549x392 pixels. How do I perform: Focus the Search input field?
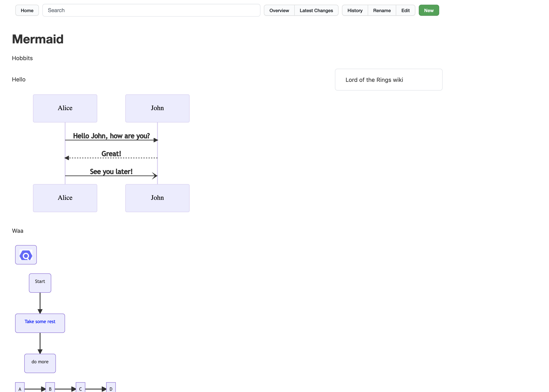pos(151,10)
